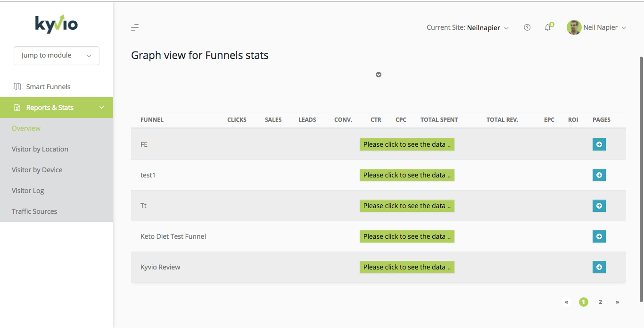Go to the next page arrow
The height and width of the screenshot is (328, 644).
point(617,302)
